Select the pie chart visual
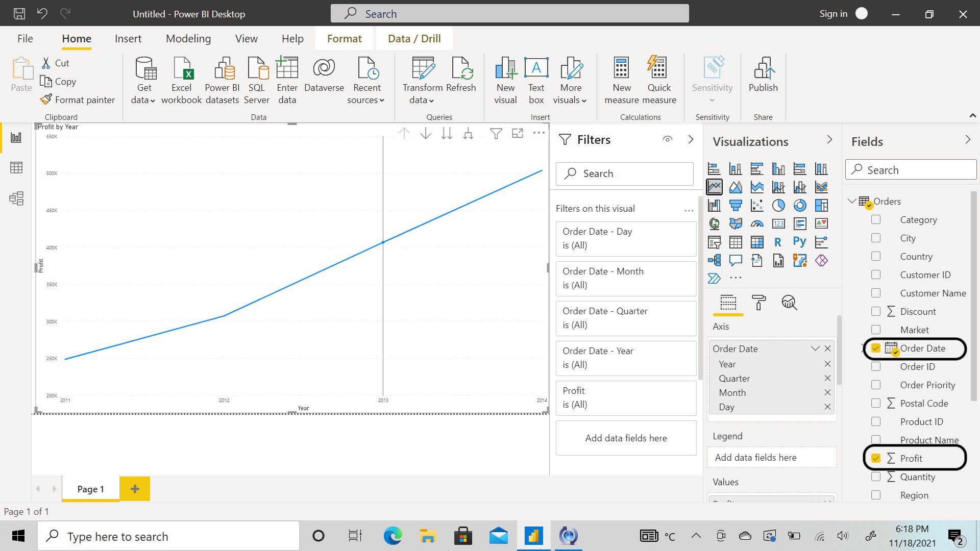 click(x=778, y=205)
